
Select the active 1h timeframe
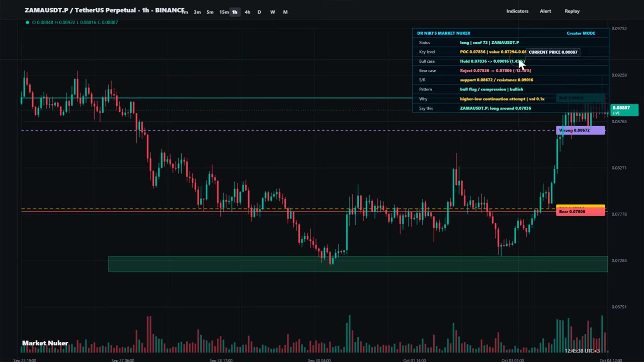[x=234, y=12]
